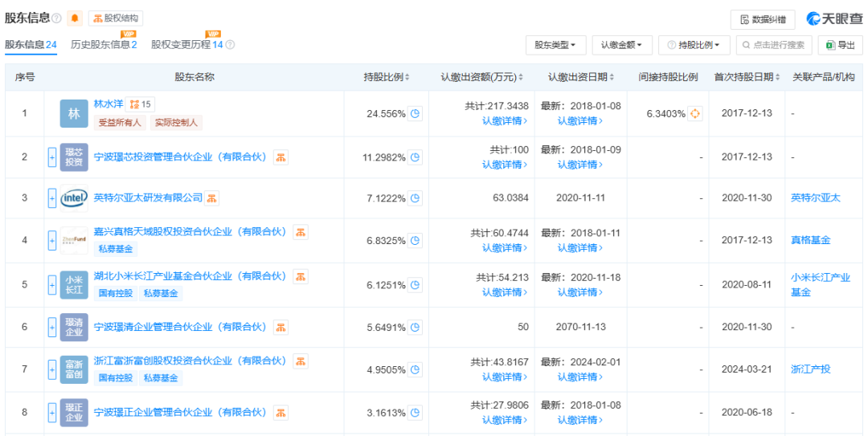Open 林水洋 shareholder profile link
This screenshot has height=436, width=868.
108,104
